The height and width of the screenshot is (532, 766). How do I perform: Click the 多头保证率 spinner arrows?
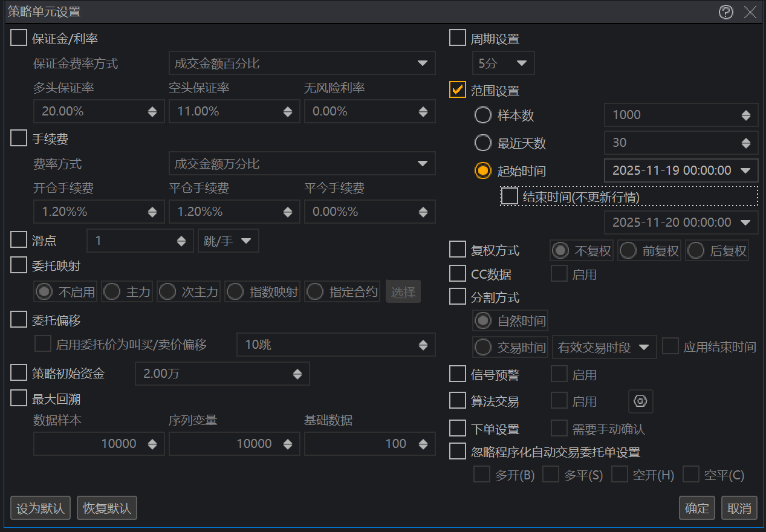(152, 112)
